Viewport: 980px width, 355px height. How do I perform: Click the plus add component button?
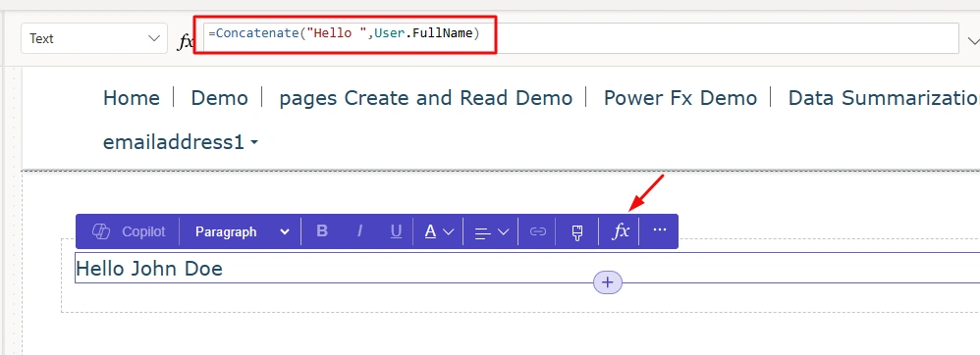pos(608,282)
